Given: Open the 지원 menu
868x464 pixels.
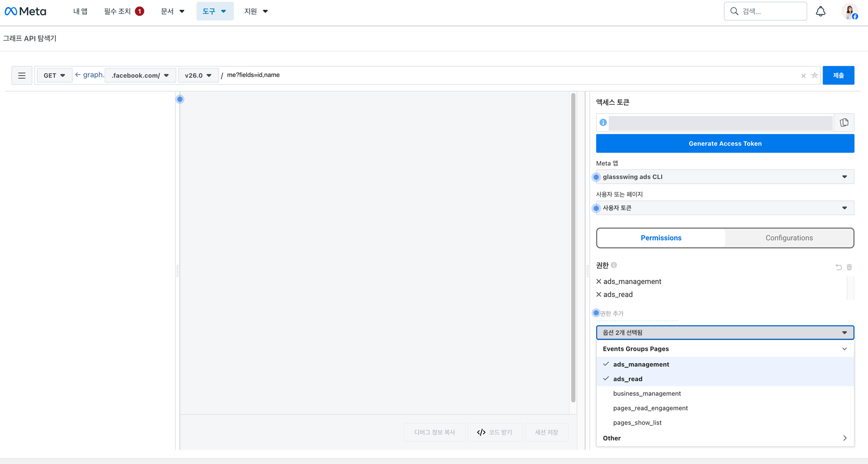Looking at the screenshot, I should click(256, 11).
